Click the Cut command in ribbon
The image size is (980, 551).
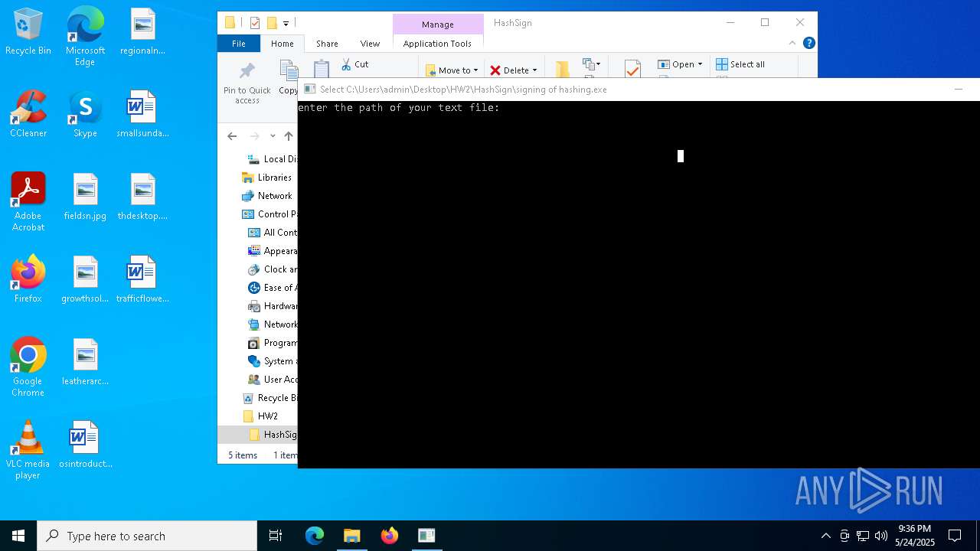point(355,64)
